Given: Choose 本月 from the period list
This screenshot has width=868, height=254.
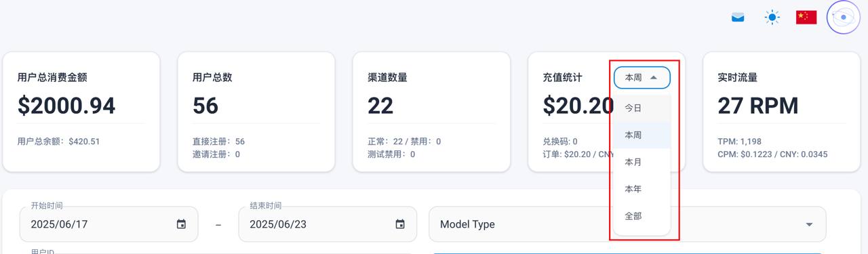Looking at the screenshot, I should click(642, 162).
